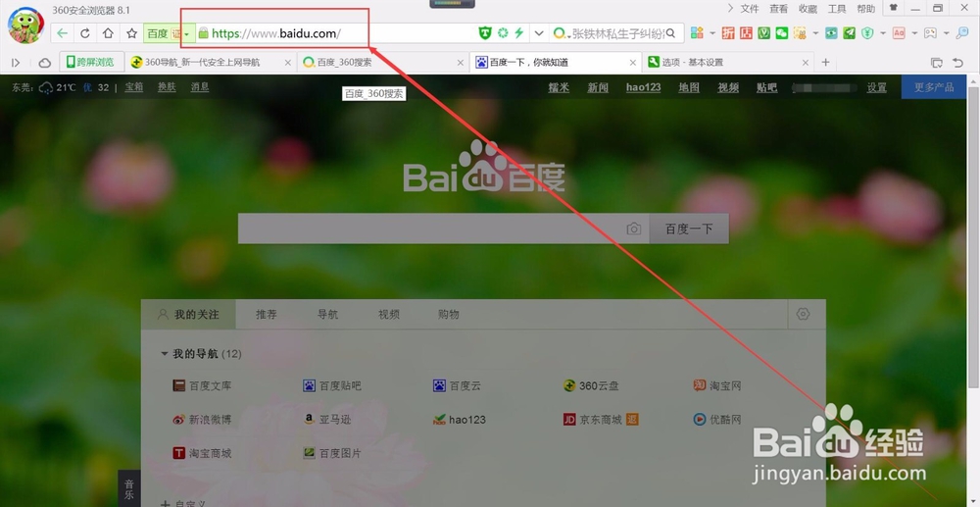Open dropdown arrow next to Aa icon
This screenshot has width=980, height=507.
[x=914, y=33]
